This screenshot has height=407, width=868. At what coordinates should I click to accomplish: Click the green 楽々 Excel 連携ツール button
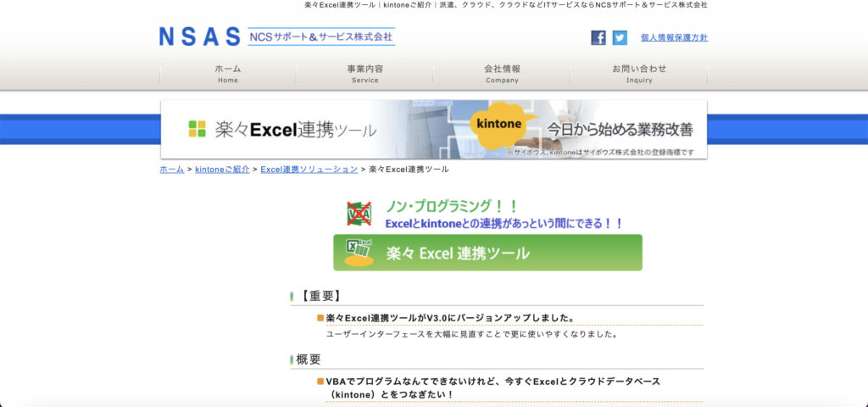tap(487, 253)
